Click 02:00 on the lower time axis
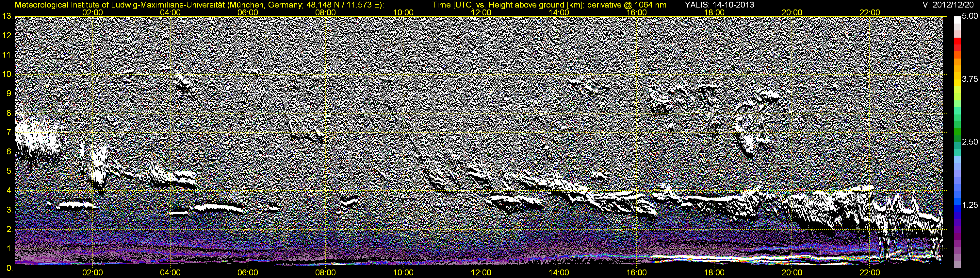The image size is (980, 278). [x=92, y=273]
